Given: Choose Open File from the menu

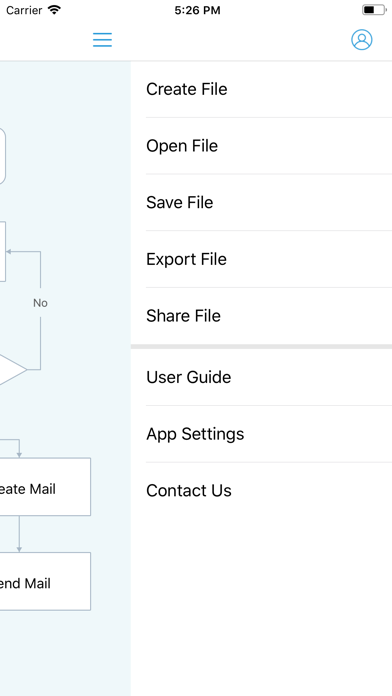Looking at the screenshot, I should tap(261, 146).
